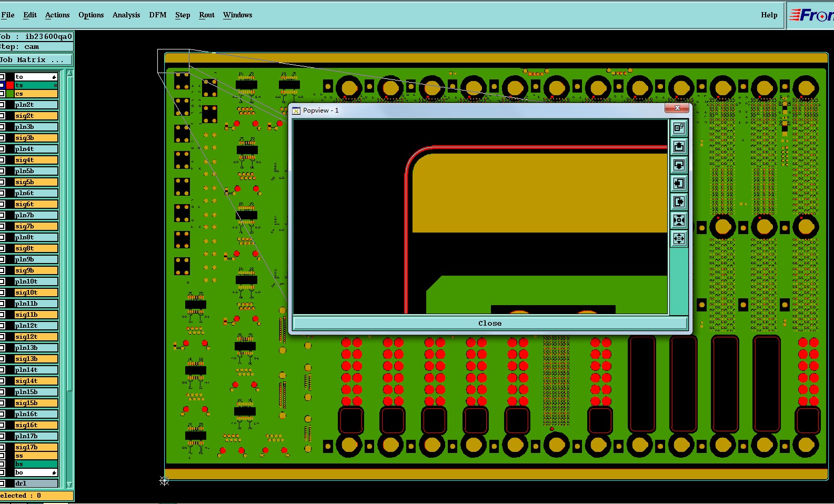Click the pointer icon on the to layer
This screenshot has height=504, width=834.
[54, 77]
